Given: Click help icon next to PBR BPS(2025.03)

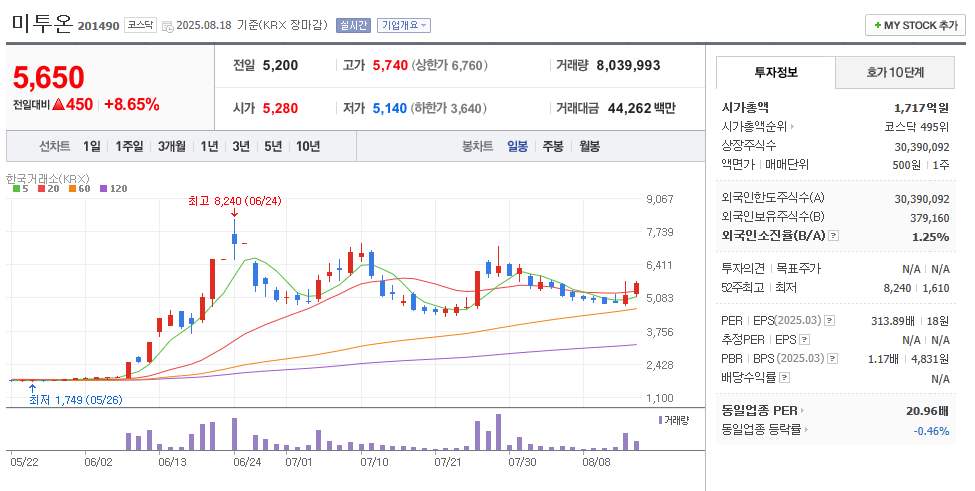Looking at the screenshot, I should [x=833, y=359].
